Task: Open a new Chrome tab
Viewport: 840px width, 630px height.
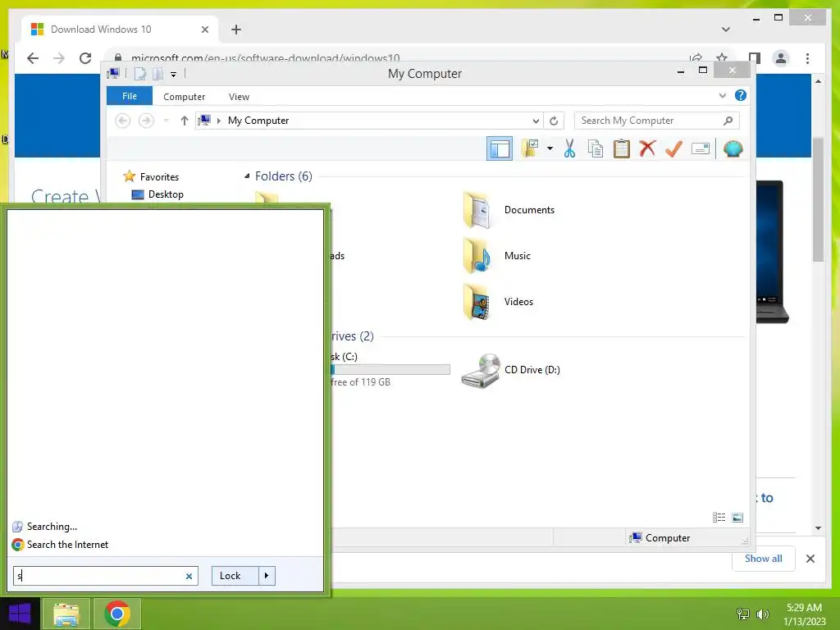Action: tap(236, 30)
